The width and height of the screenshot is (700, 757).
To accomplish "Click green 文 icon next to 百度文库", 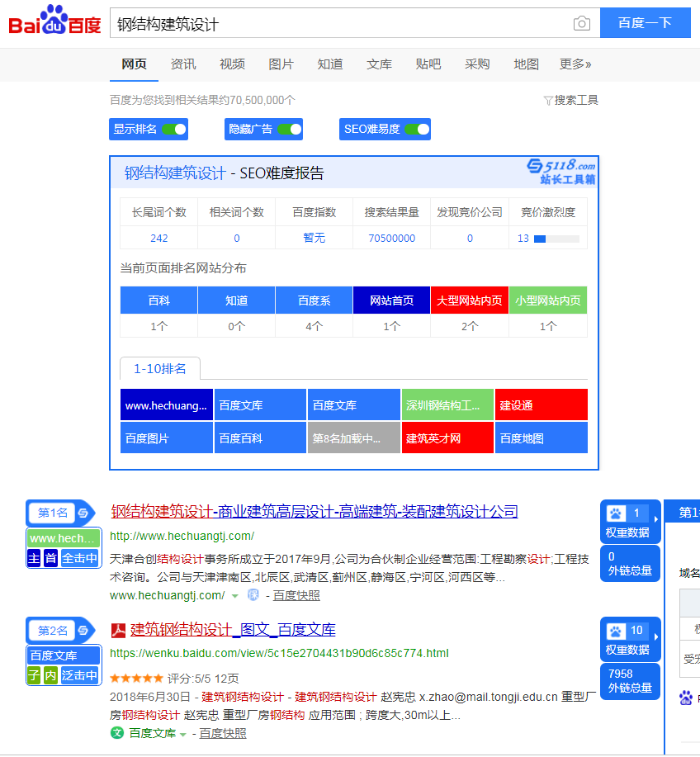I will coord(117,733).
